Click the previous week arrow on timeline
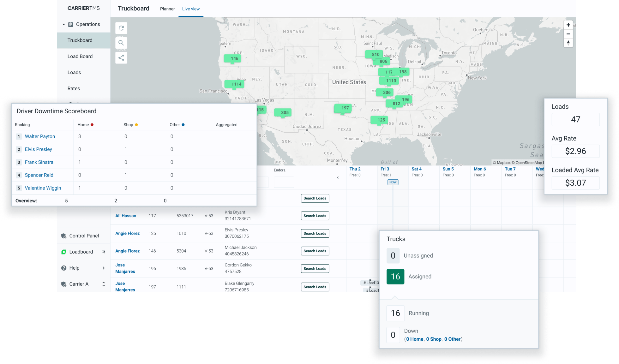 point(338,177)
